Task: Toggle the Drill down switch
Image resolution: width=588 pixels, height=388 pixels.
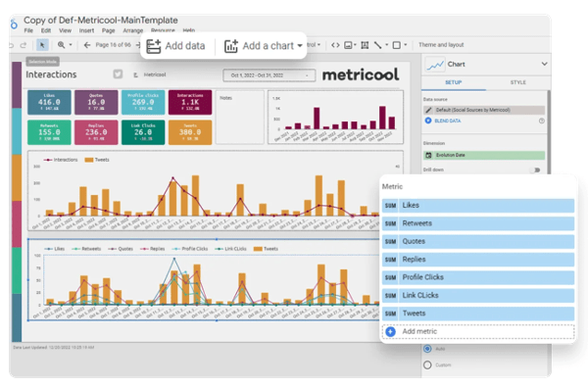Action: (x=536, y=170)
